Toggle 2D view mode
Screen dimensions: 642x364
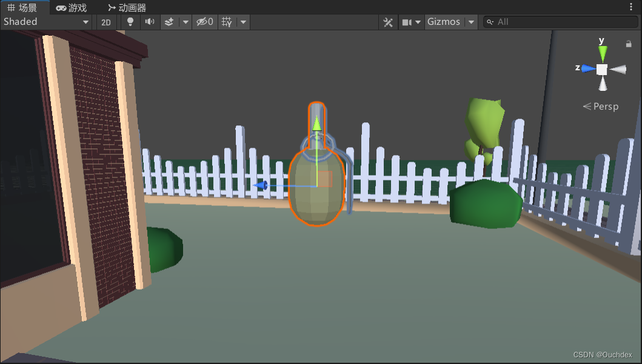(106, 22)
